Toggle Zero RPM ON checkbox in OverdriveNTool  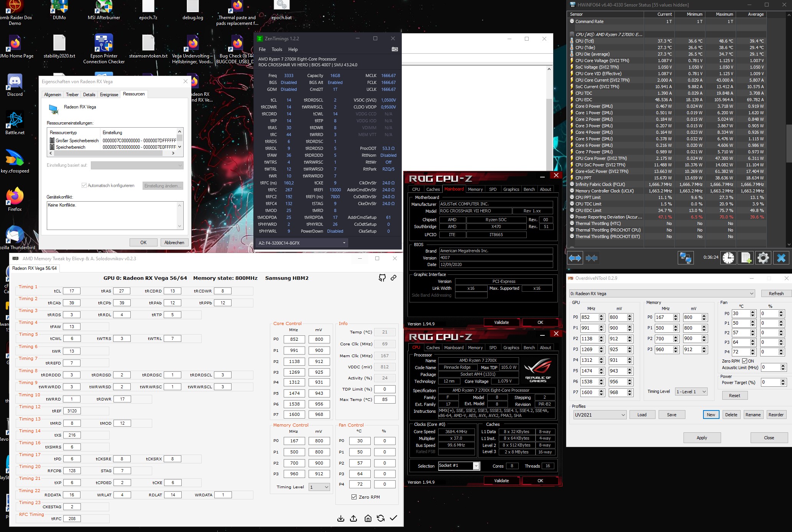(x=744, y=361)
